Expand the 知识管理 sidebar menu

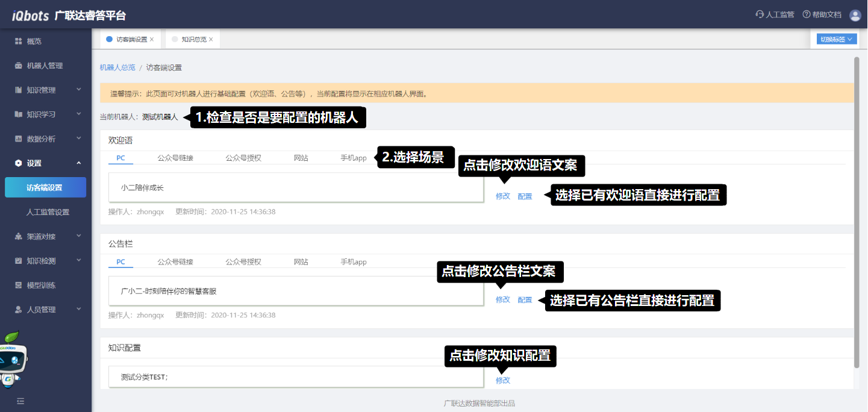79,90
